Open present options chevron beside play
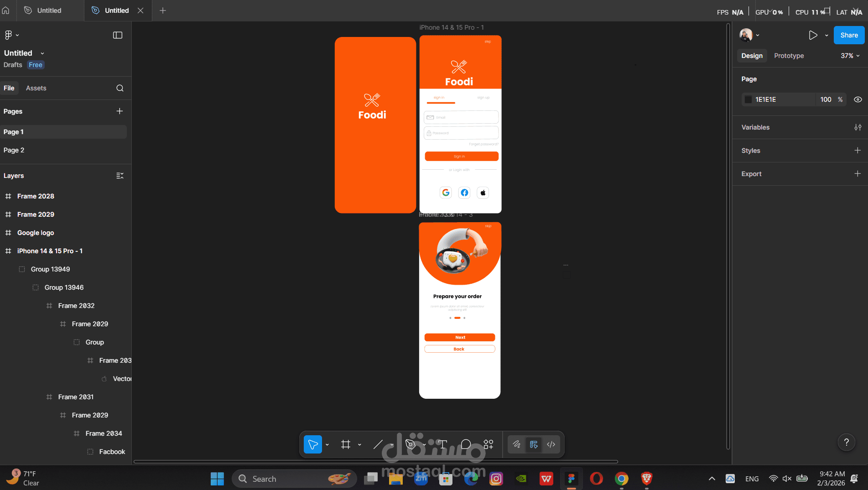 (826, 35)
